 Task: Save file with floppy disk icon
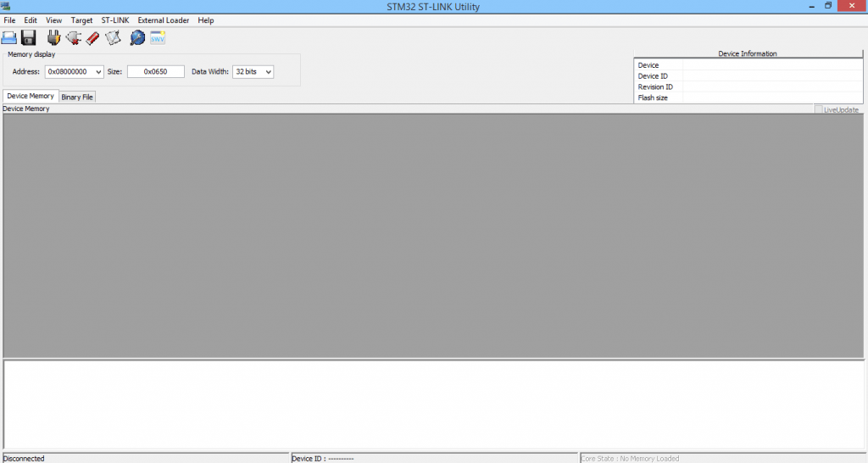point(28,37)
